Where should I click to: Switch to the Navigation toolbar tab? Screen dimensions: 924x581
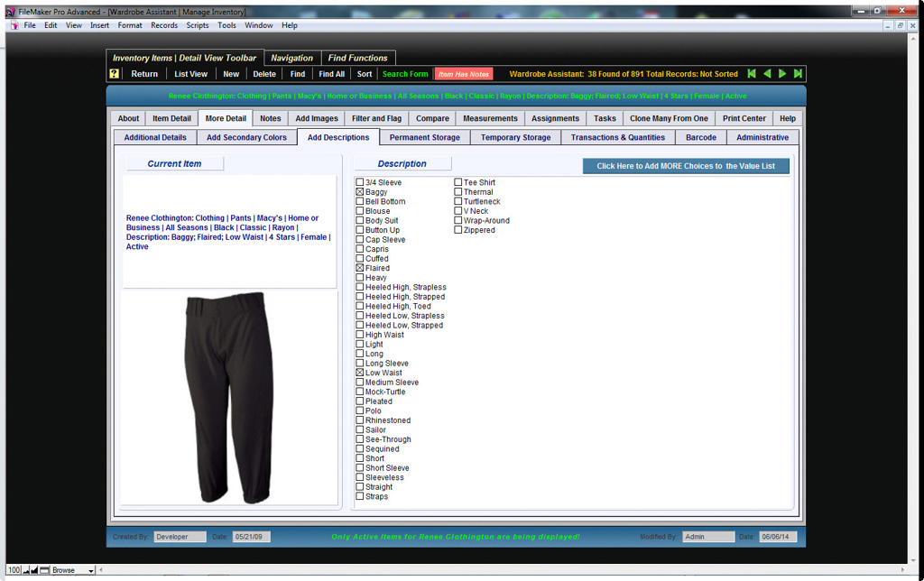tap(291, 58)
